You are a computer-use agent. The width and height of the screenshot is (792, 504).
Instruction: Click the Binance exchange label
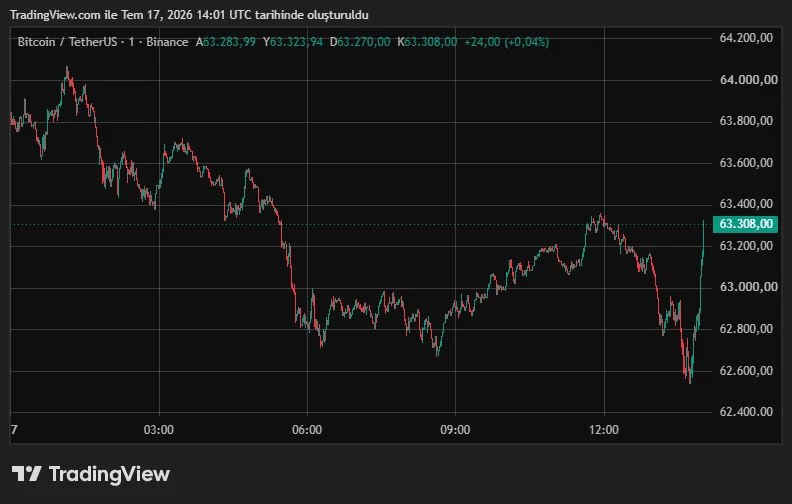click(167, 42)
